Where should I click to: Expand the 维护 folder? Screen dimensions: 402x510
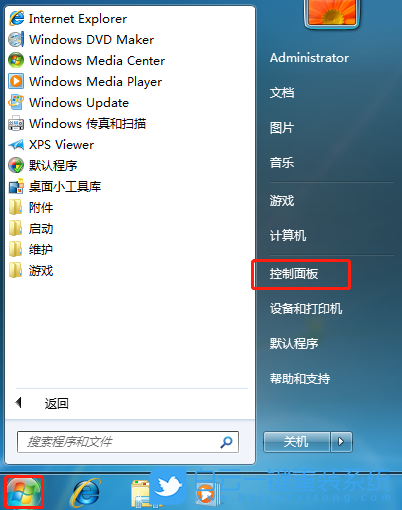(x=31, y=250)
